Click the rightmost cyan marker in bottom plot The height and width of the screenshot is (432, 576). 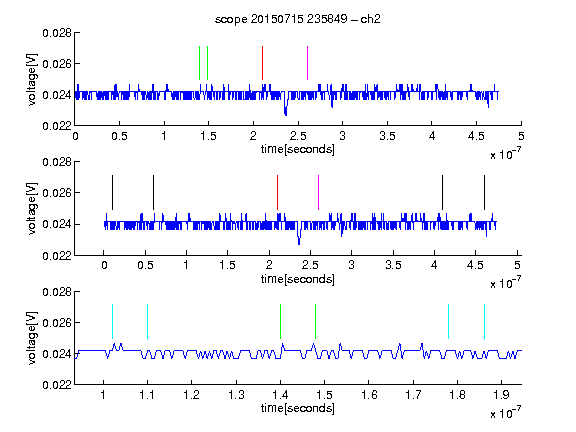point(485,321)
